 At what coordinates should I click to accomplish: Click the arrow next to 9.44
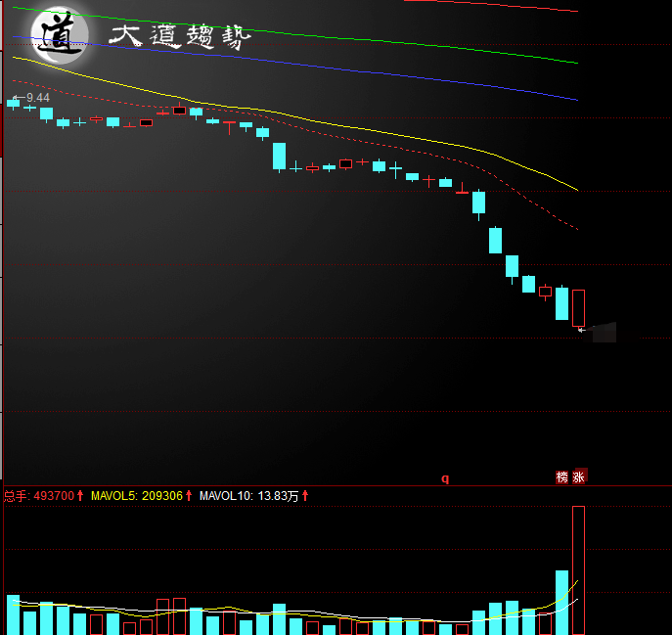[x=17, y=97]
